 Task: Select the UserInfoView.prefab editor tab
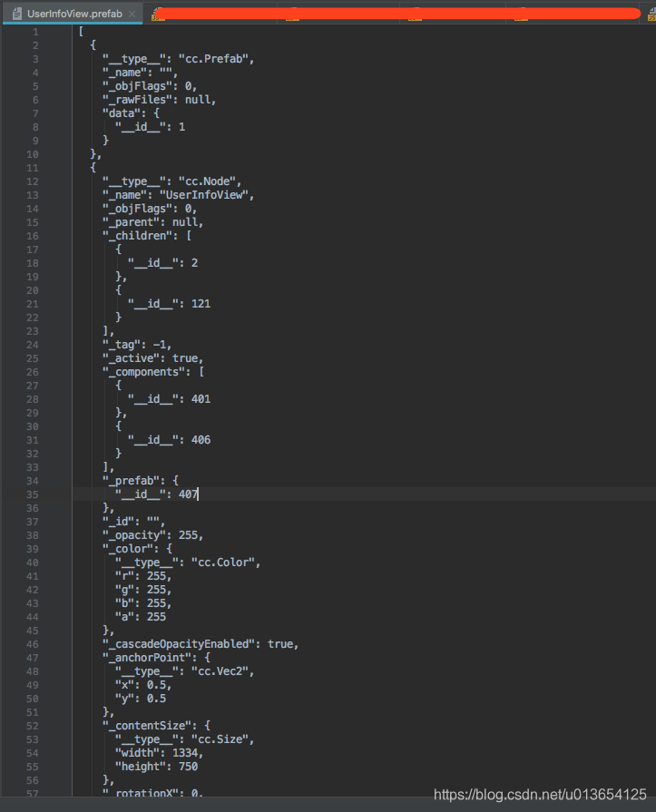[73, 14]
